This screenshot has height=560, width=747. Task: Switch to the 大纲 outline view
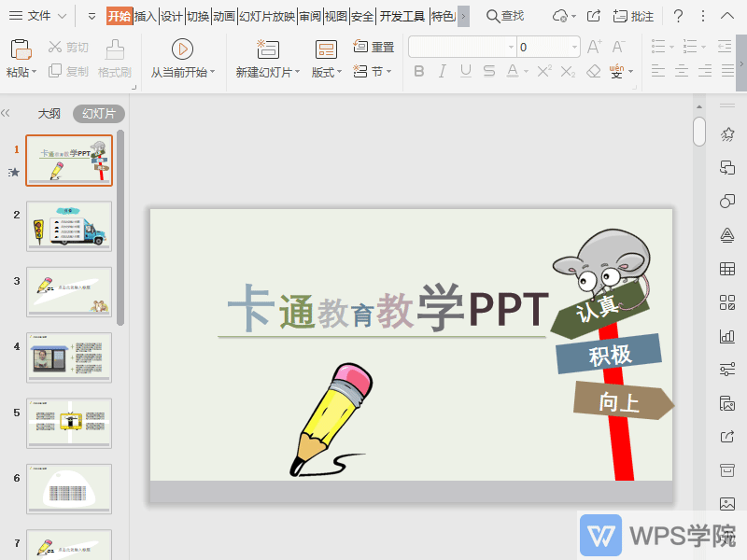49,113
